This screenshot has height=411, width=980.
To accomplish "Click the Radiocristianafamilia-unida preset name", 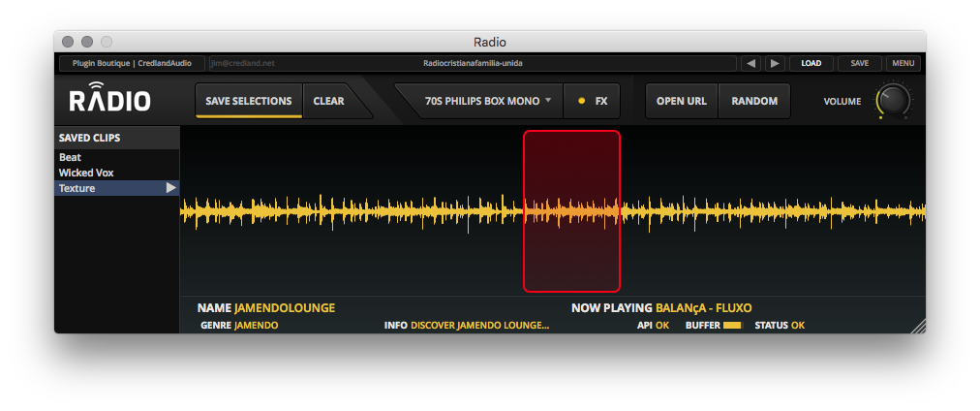I will (473, 63).
